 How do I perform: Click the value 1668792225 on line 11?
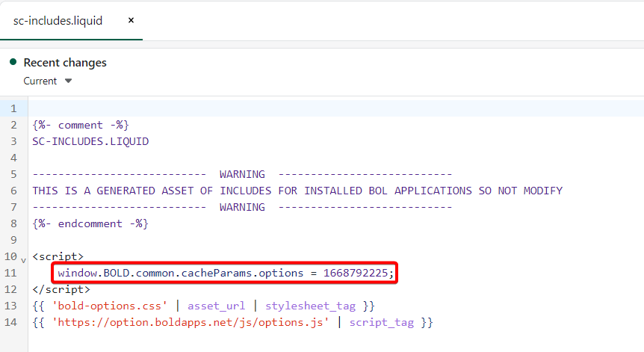[x=356, y=273]
